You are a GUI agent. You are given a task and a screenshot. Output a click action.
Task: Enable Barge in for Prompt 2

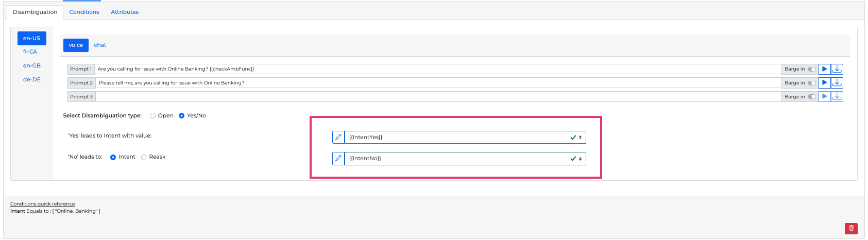pos(812,83)
